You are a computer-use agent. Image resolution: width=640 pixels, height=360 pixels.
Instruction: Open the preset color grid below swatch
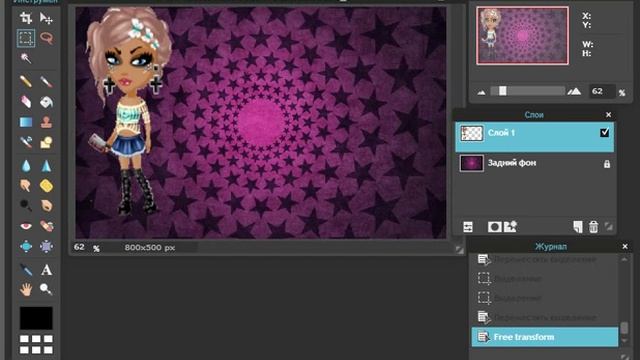point(36,344)
